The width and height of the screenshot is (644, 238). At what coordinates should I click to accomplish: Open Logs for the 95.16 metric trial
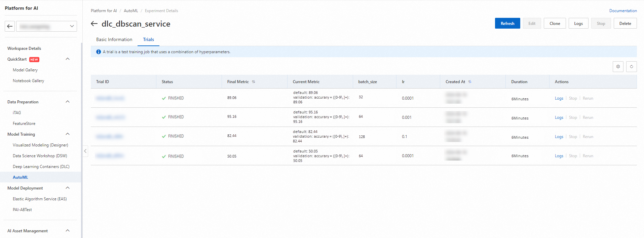pos(559,117)
